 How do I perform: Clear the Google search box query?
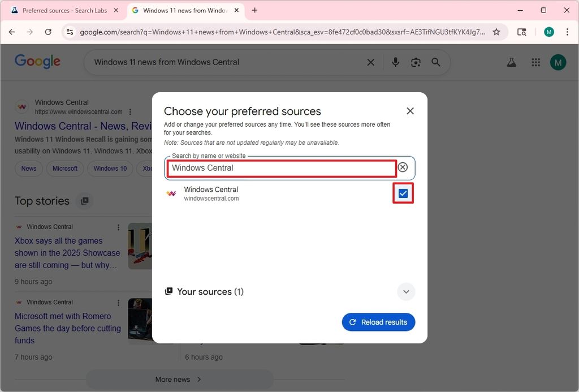pyautogui.click(x=370, y=62)
